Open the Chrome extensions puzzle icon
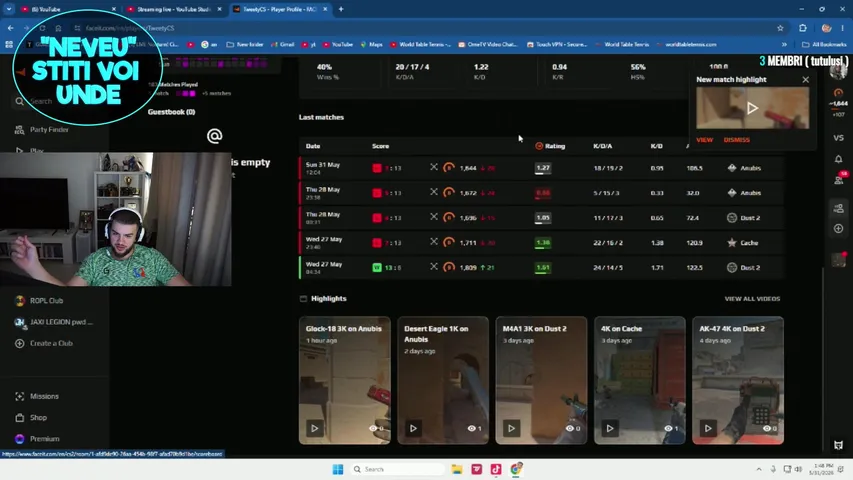This screenshot has height=480, width=853. [x=803, y=28]
